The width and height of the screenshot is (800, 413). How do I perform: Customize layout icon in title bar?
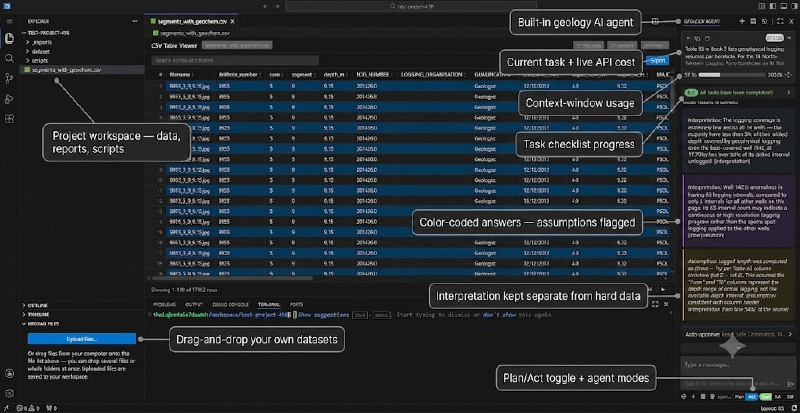click(x=762, y=6)
